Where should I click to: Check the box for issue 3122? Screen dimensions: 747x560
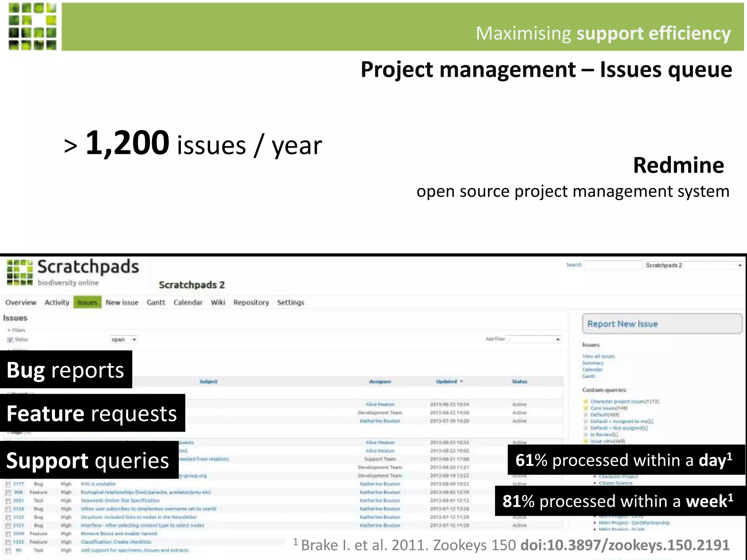[8, 517]
